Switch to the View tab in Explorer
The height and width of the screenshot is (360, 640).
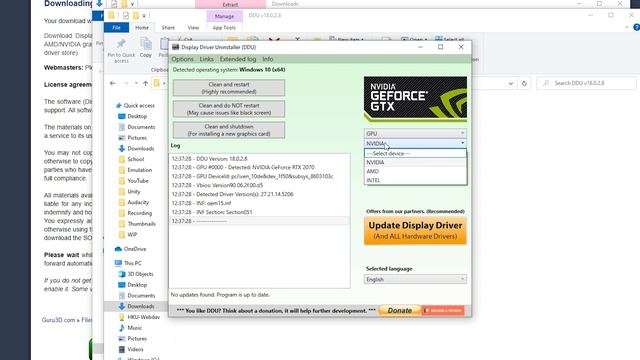pyautogui.click(x=193, y=27)
